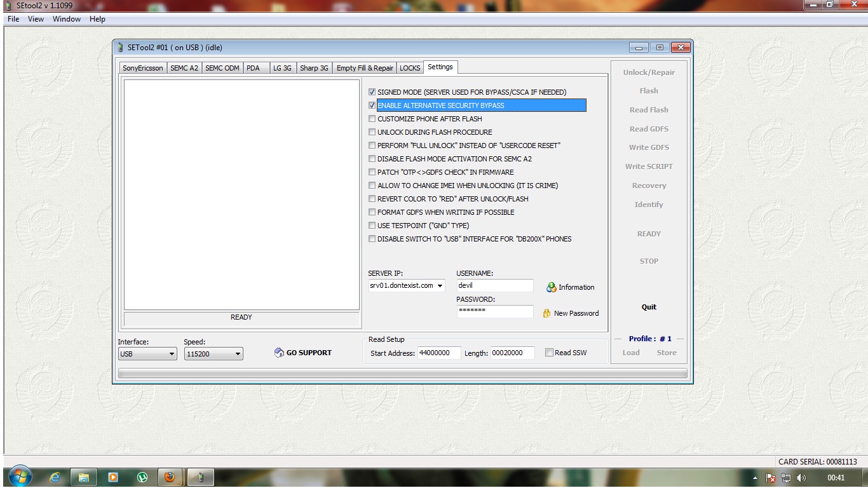Image resolution: width=868 pixels, height=488 pixels.
Task: Click the PASSWORD input field
Action: [x=495, y=311]
